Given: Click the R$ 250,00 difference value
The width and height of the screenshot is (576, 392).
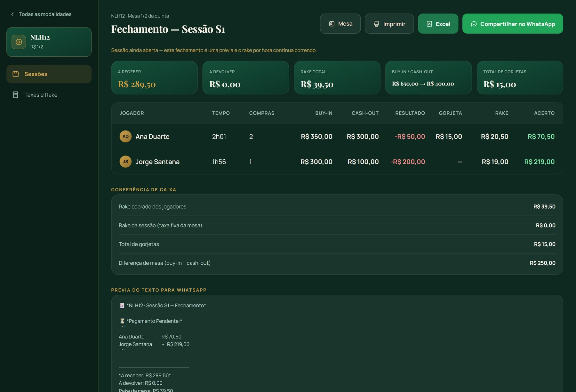Looking at the screenshot, I should click(x=542, y=263).
